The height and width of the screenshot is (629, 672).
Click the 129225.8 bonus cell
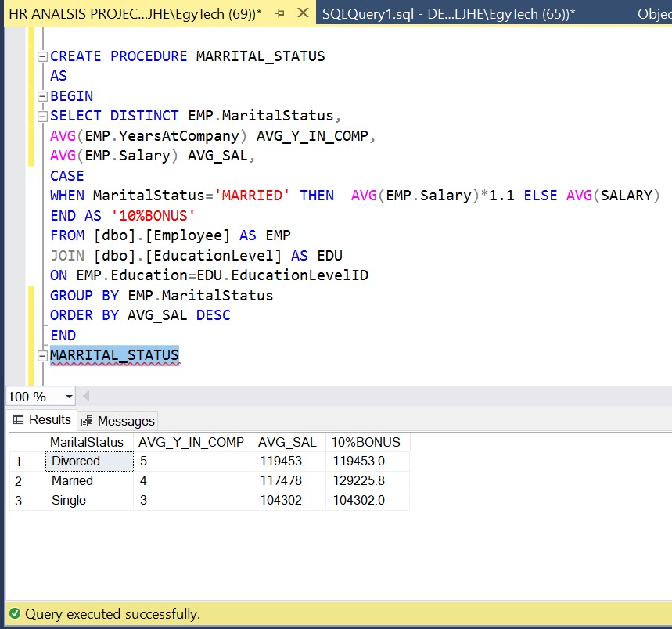pos(368,481)
